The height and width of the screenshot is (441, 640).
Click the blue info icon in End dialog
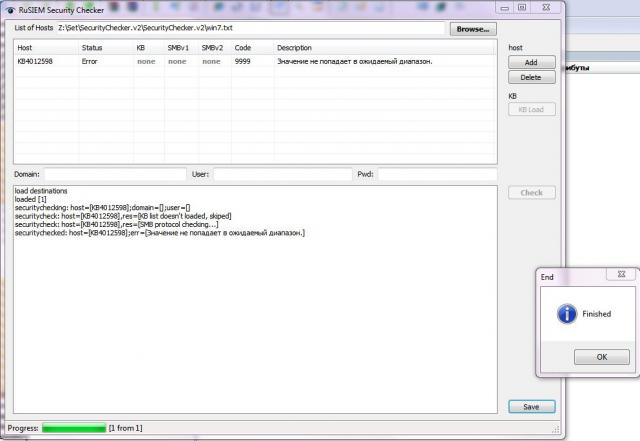(566, 314)
